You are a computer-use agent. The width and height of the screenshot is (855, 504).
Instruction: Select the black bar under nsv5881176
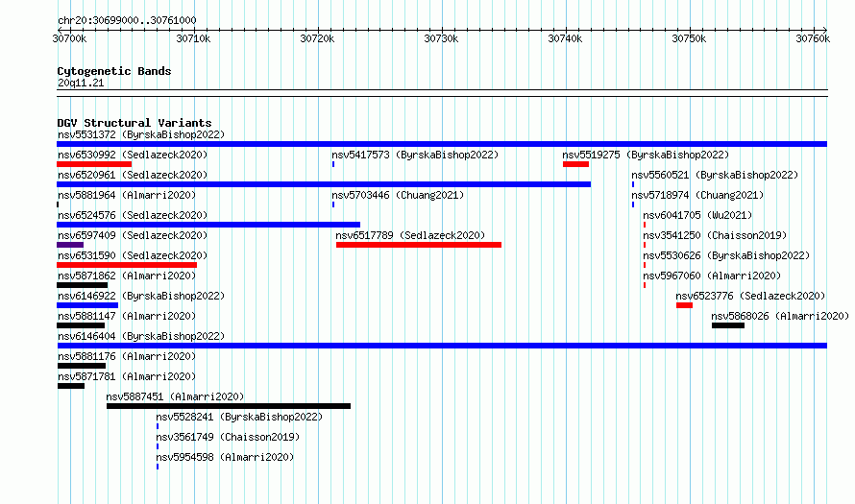click(x=82, y=366)
